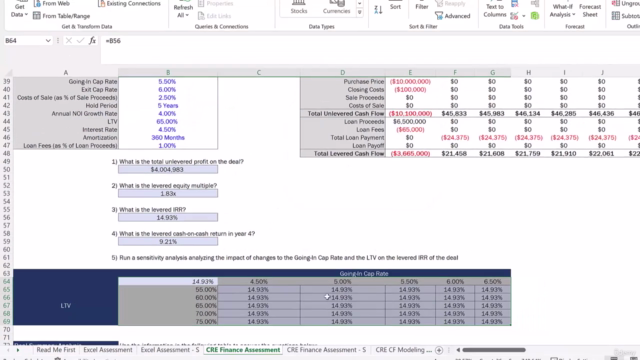
Task: Click sensitivity table 4.50% column header
Action: coord(259,282)
